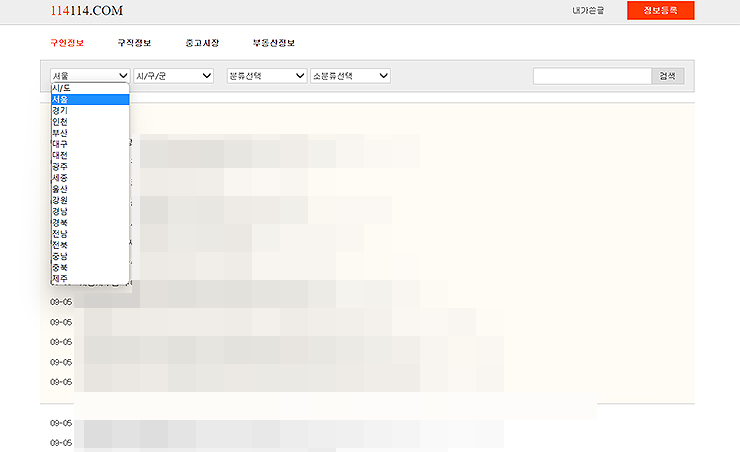The image size is (740, 452).
Task: Expand the 소분류선택 subcategory dropdown
Action: pos(350,75)
